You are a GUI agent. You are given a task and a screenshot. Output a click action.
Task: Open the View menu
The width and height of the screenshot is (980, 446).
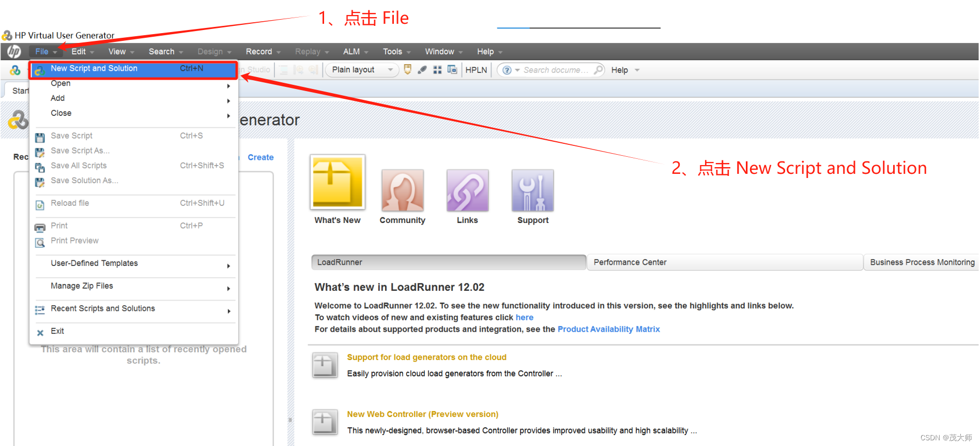(x=121, y=52)
